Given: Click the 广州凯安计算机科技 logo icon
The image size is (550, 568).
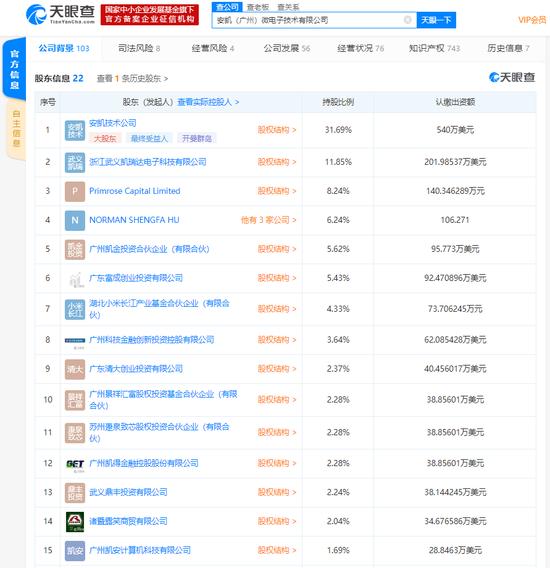Looking at the screenshot, I should [75, 551].
